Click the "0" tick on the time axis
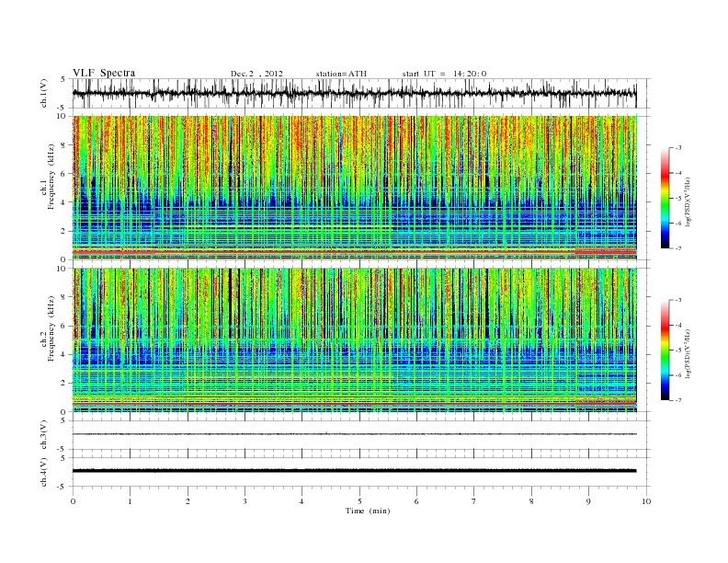Screen dimensions: 728x563 (73, 501)
